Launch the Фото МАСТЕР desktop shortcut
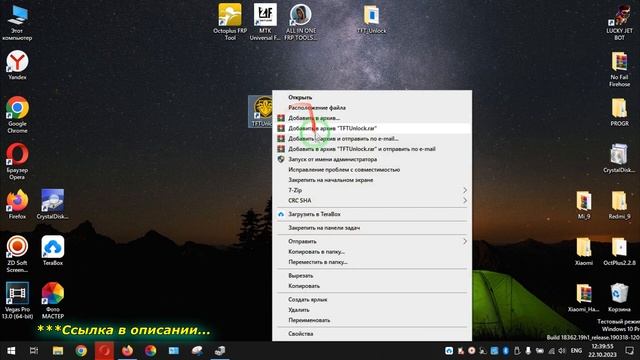This screenshot has width=640, height=360. [x=53, y=300]
